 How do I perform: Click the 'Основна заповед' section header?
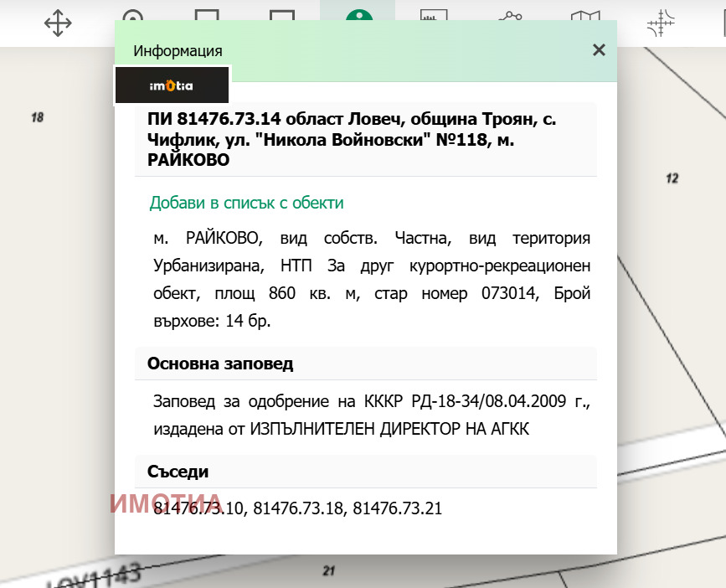(x=220, y=364)
